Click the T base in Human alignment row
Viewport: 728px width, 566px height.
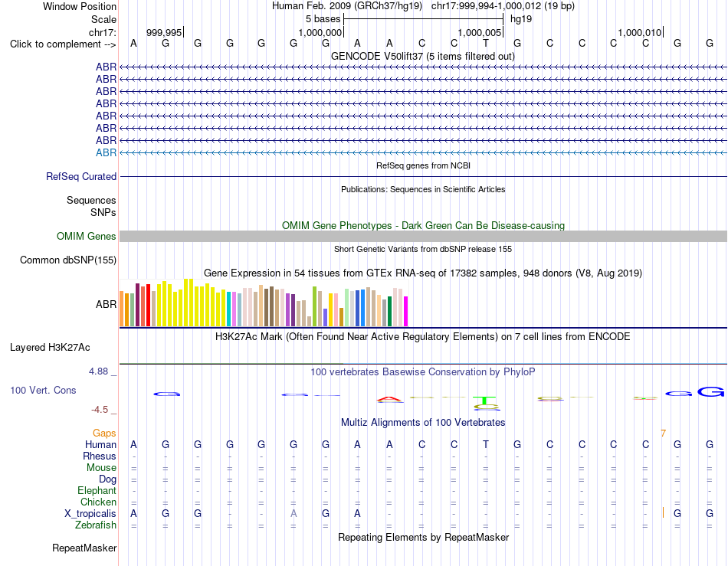(486, 445)
